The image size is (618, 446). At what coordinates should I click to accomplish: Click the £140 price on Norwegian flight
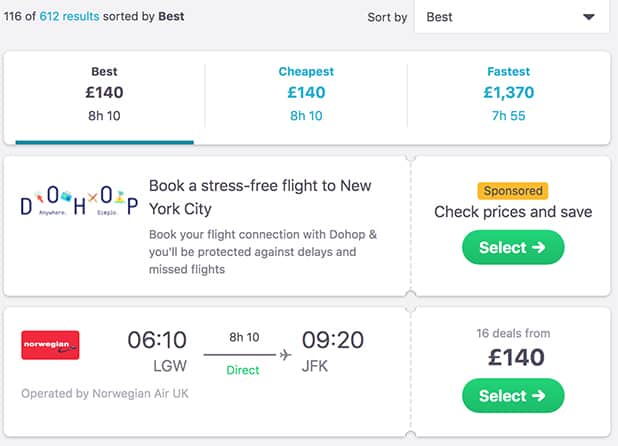click(x=513, y=357)
